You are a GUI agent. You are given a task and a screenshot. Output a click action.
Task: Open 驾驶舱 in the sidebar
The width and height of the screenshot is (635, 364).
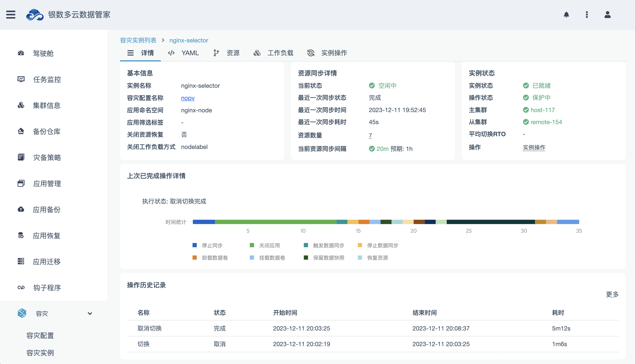(43, 53)
